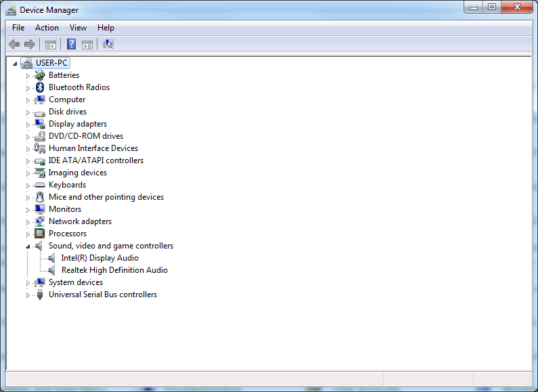This screenshot has height=392, width=538.
Task: Click the action pane toolbar icon
Action: click(87, 44)
